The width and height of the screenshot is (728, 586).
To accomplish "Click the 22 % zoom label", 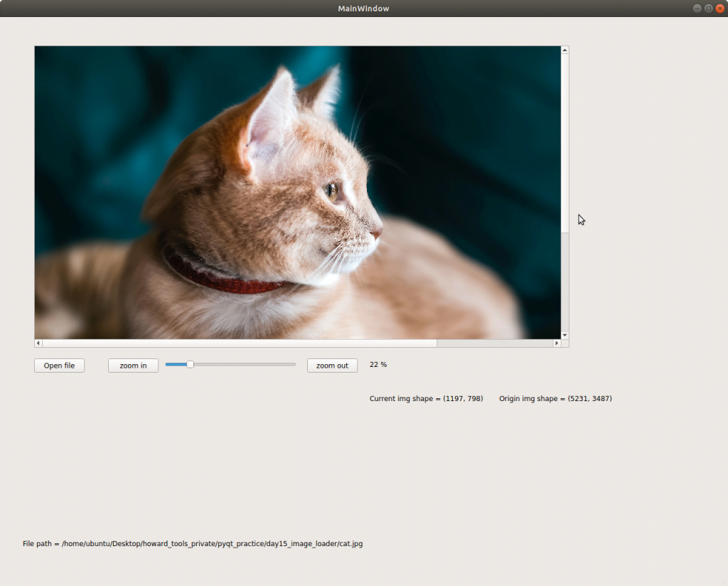I will click(378, 365).
